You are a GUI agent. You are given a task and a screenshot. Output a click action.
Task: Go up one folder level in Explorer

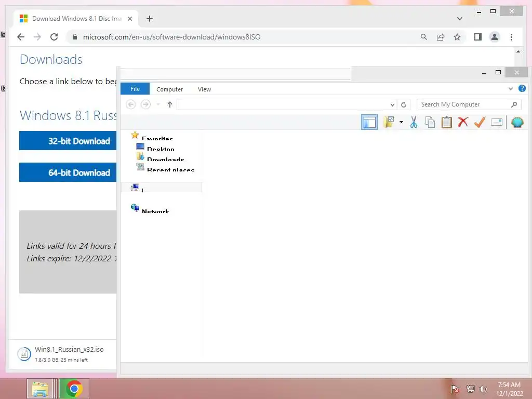[x=170, y=104]
